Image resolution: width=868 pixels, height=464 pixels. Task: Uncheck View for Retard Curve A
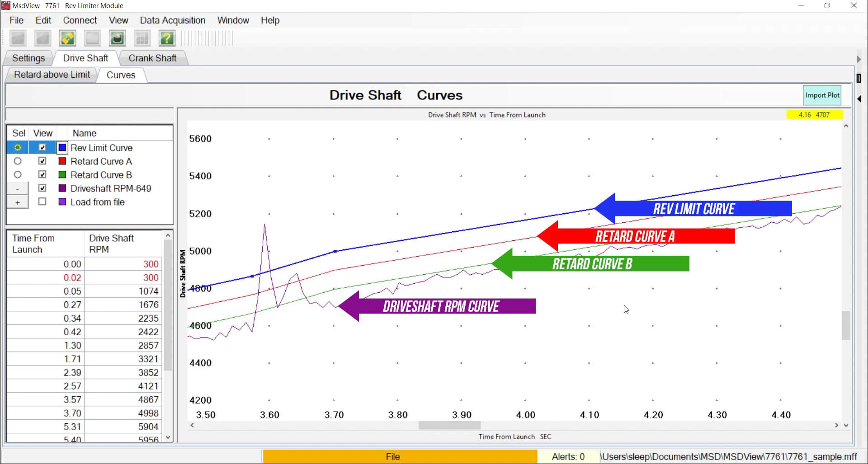(x=42, y=161)
